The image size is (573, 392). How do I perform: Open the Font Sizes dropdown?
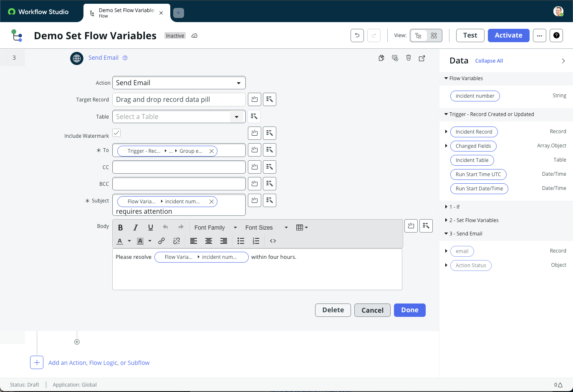pyautogui.click(x=267, y=228)
